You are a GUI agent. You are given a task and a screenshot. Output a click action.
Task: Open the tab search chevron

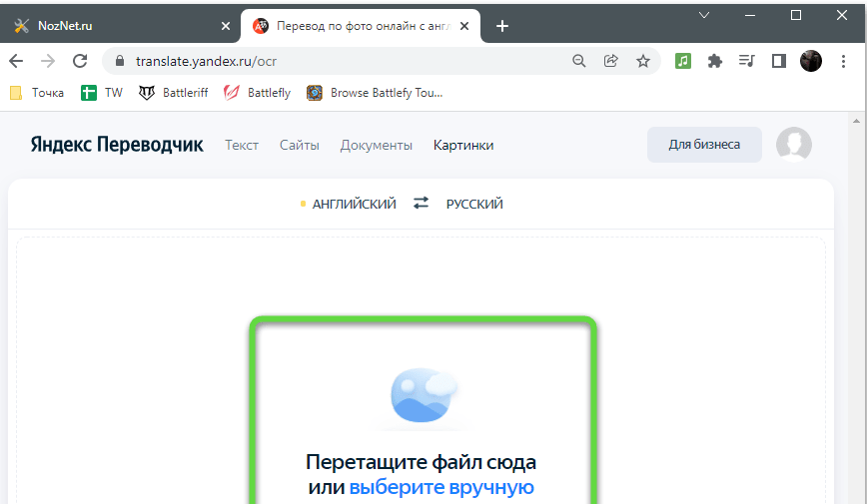(704, 16)
